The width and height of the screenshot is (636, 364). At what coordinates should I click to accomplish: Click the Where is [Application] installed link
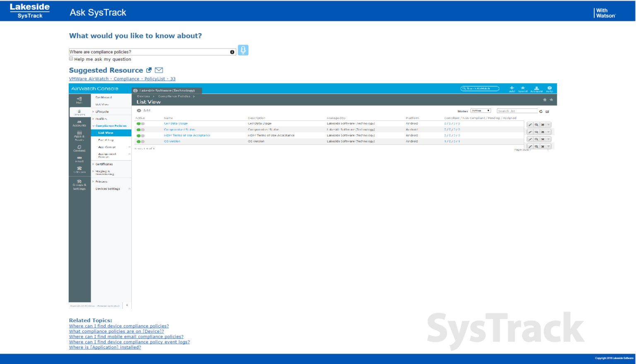click(105, 347)
